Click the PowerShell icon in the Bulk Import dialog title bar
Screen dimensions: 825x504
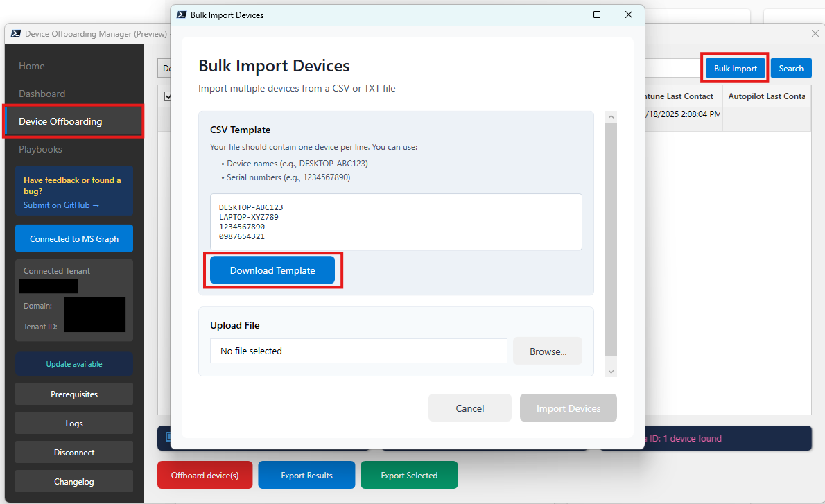(181, 15)
